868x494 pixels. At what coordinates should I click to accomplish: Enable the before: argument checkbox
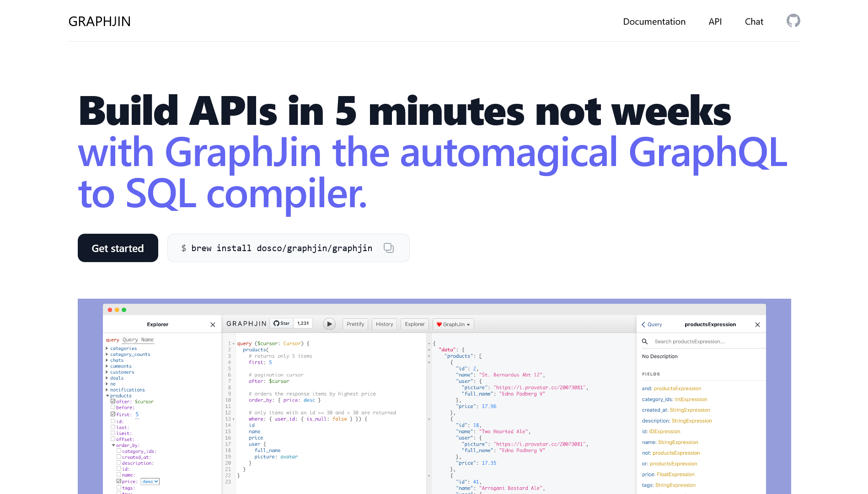113,407
